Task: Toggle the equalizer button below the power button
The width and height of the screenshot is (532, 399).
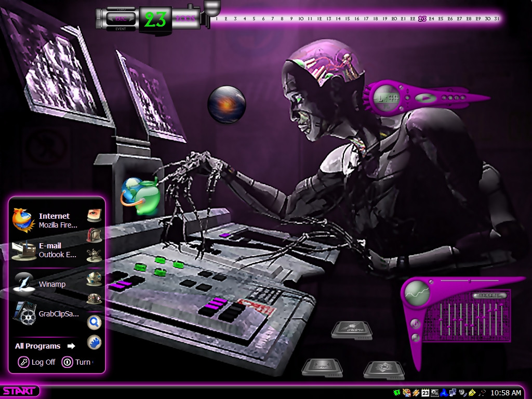Action: pos(415,338)
